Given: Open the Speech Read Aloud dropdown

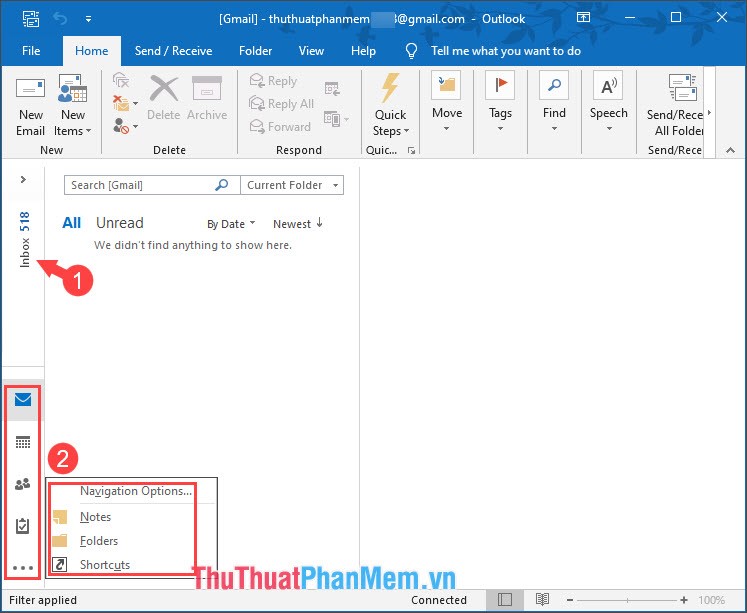Looking at the screenshot, I should tap(608, 102).
